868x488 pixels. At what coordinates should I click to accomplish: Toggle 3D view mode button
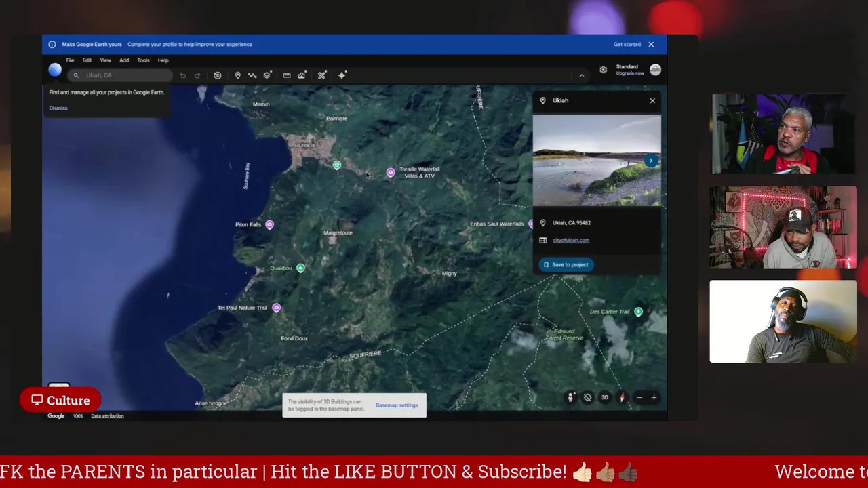(605, 398)
